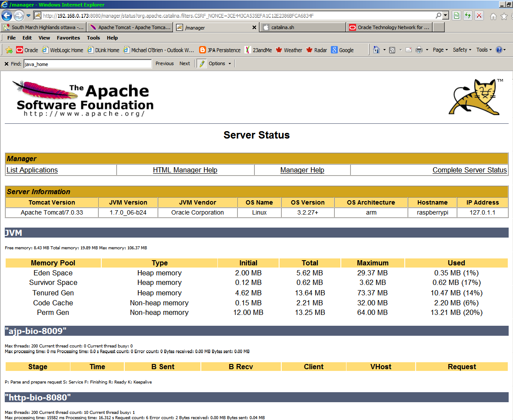Switch to Oracle Technology Network tab
The height and width of the screenshot is (420, 513).
tap(390, 27)
